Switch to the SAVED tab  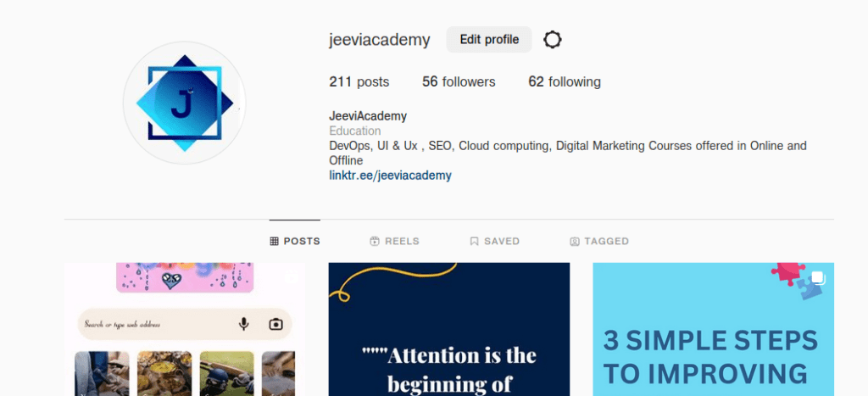click(495, 241)
